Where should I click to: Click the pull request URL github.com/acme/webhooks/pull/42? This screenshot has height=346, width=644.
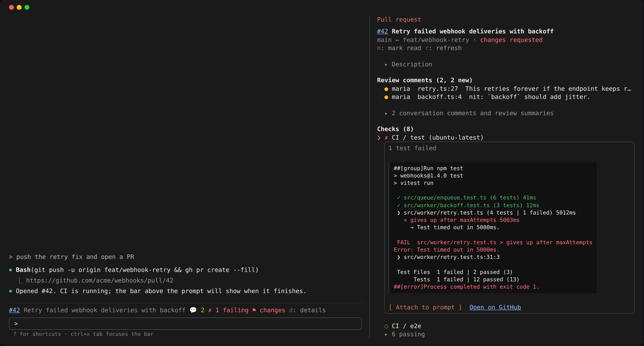click(99, 280)
